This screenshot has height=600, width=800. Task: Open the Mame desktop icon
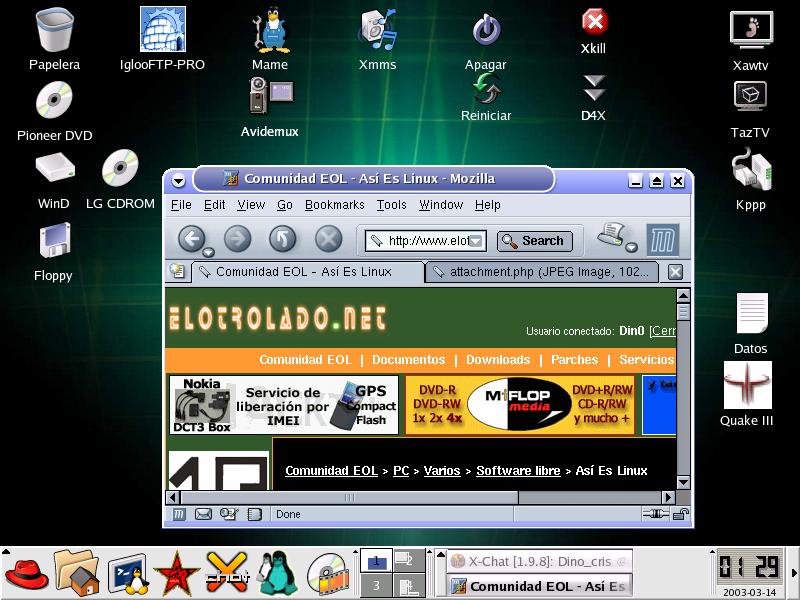[x=271, y=31]
